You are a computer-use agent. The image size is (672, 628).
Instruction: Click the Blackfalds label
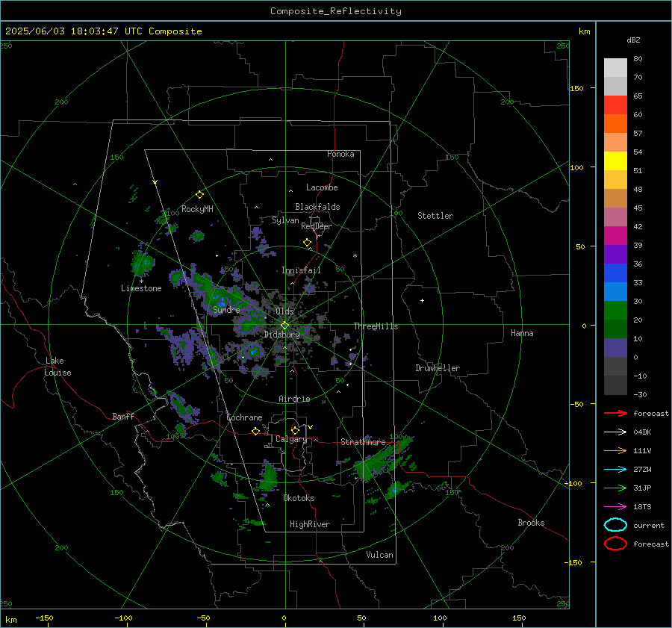tap(317, 207)
